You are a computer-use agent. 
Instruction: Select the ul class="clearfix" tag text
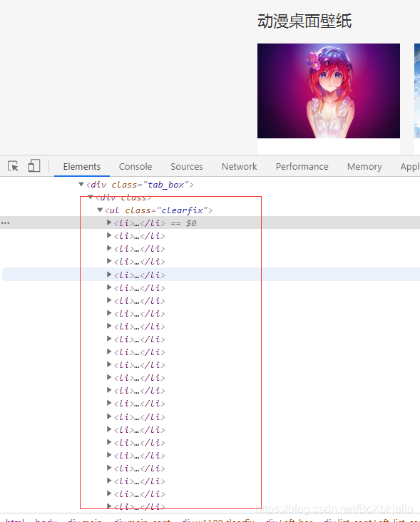(x=159, y=210)
